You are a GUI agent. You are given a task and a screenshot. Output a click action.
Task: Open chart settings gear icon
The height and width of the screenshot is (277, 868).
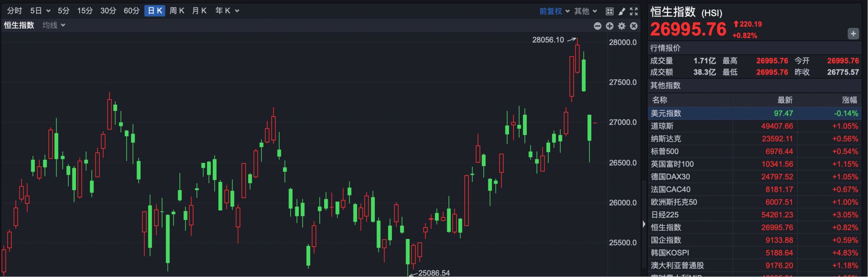point(622,26)
